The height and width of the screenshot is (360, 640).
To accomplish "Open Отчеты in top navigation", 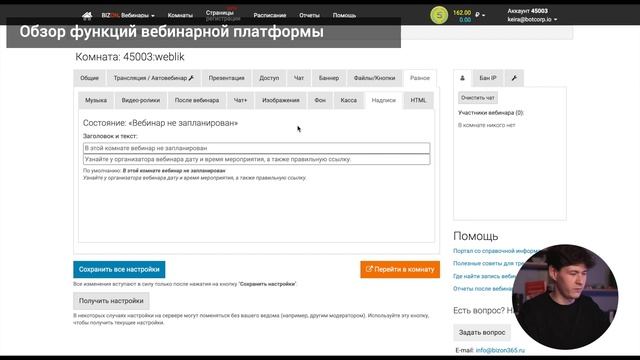I will pyautogui.click(x=309, y=16).
